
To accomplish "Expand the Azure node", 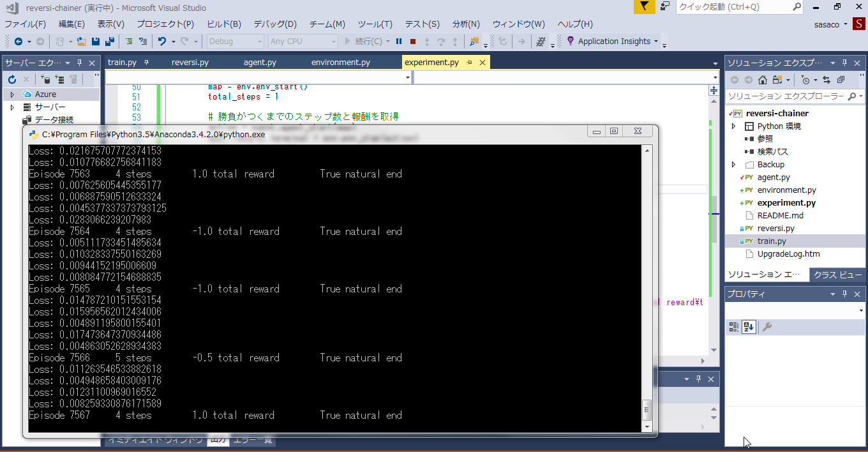I will pos(11,94).
